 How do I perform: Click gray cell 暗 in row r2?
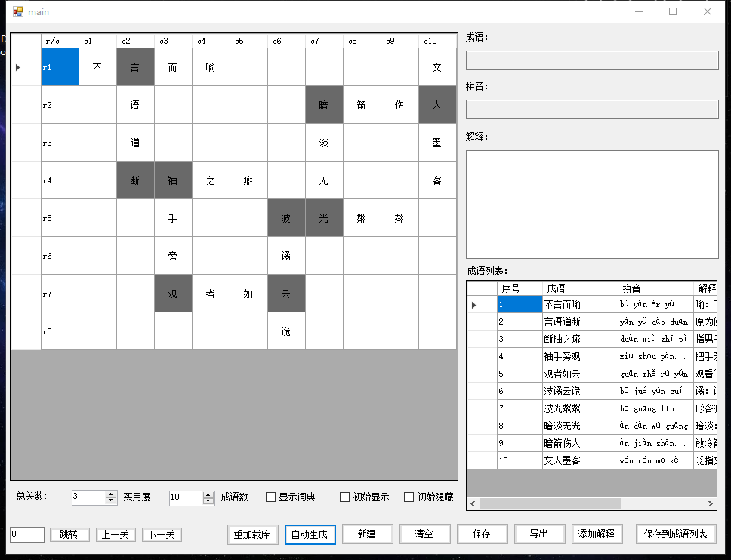point(325,105)
